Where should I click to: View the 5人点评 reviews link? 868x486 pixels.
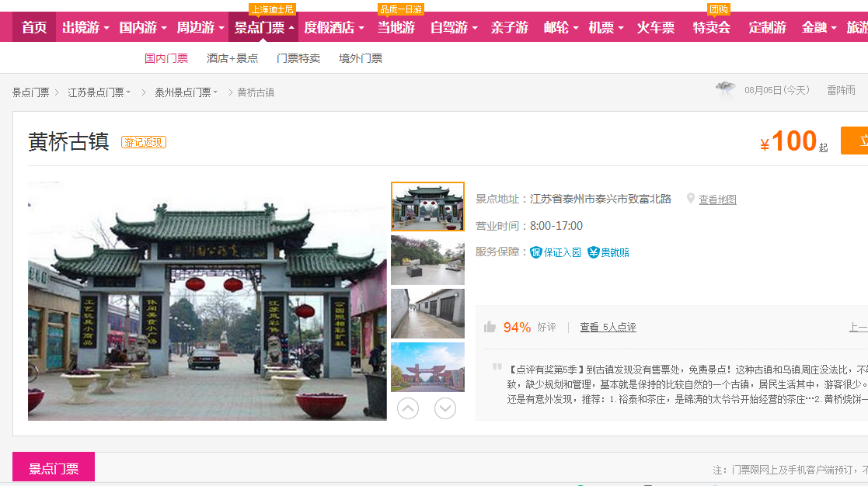pos(608,327)
